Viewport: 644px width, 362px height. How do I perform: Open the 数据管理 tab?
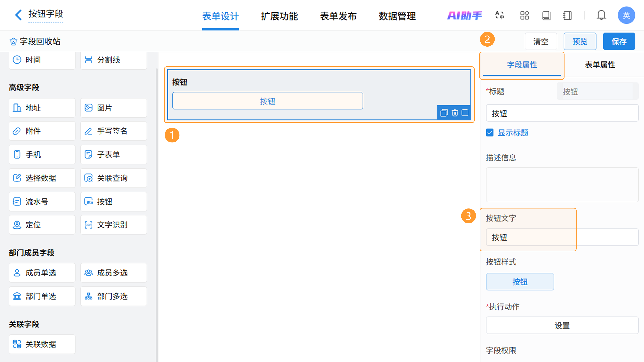397,16
